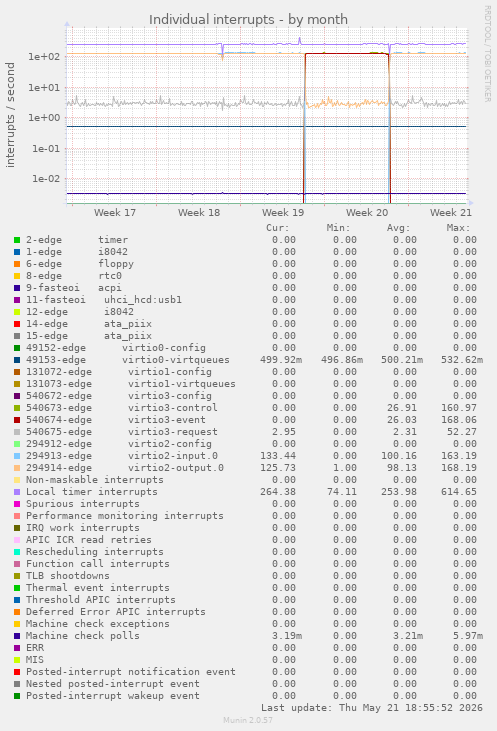Click the light blue virtio2-input.0 swatch

(17, 456)
